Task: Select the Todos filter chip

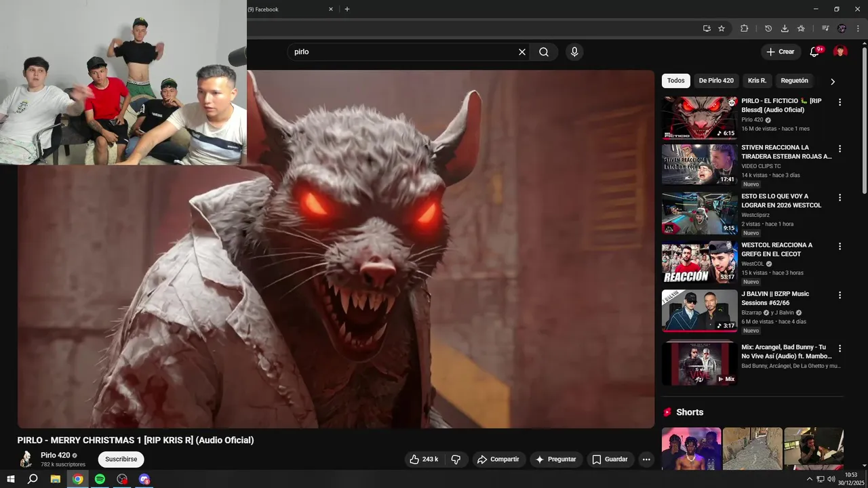Action: [x=676, y=81]
